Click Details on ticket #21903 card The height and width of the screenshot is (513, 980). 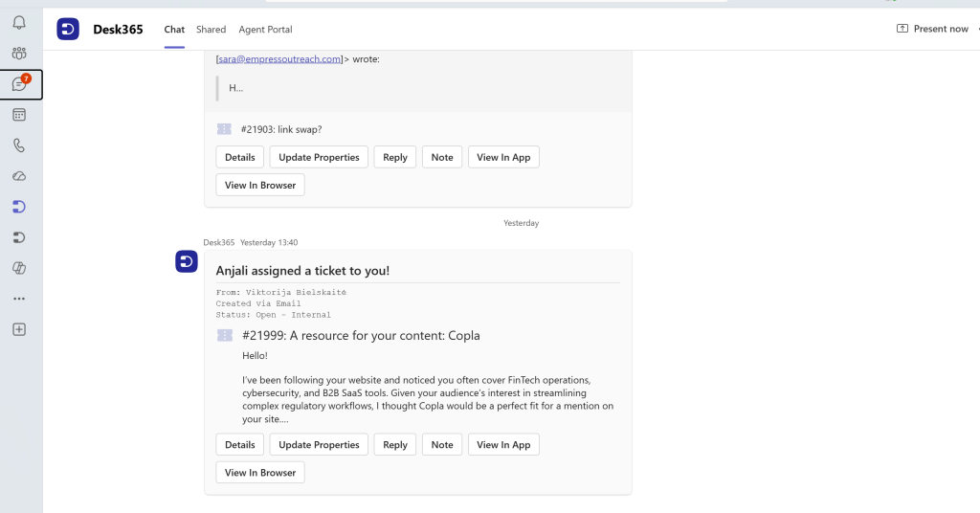pos(240,157)
